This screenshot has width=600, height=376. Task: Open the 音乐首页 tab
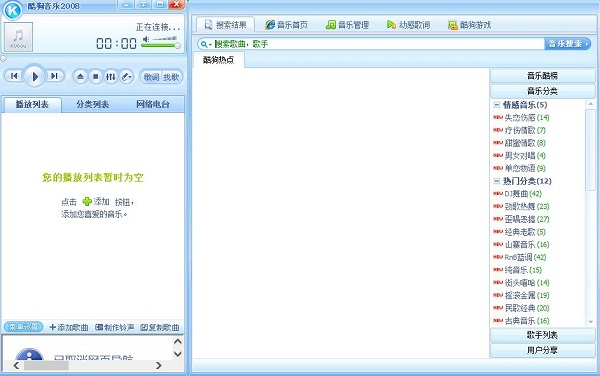[x=287, y=25]
